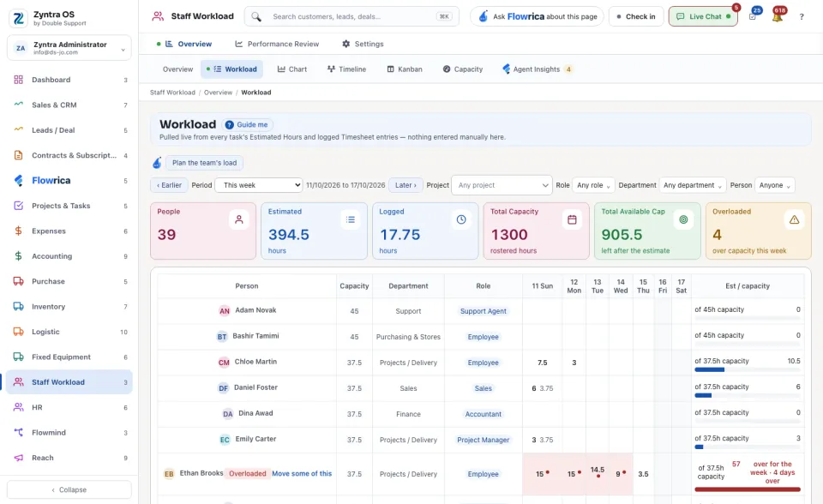Click the Flowrica droplet beside Plan the team's load
The height and width of the screenshot is (504, 823).
(157, 163)
